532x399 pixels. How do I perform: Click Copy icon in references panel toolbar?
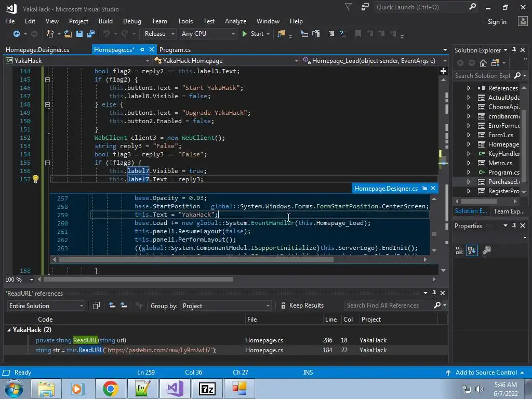tap(96, 305)
